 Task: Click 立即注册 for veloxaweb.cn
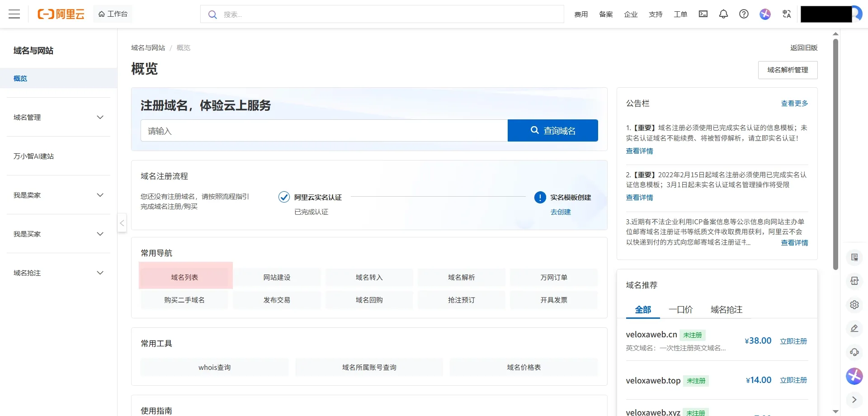793,341
